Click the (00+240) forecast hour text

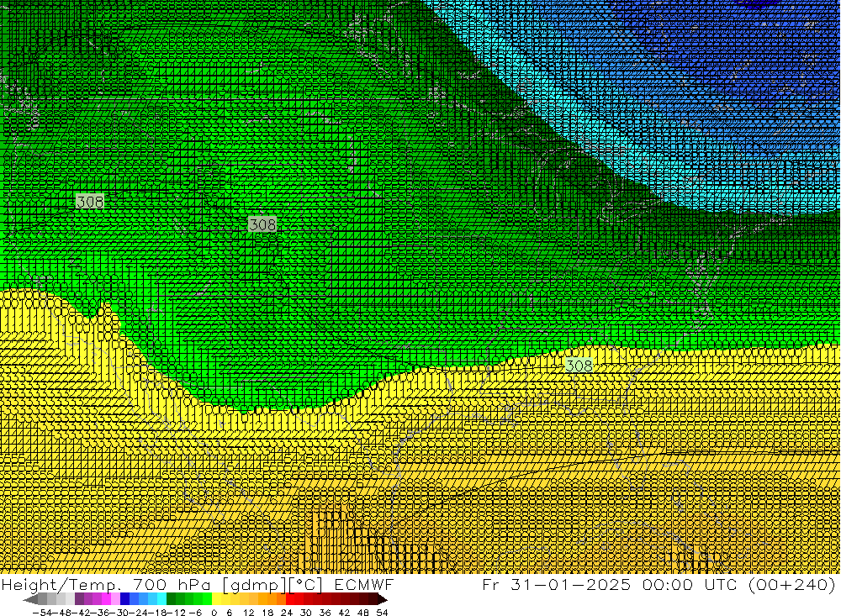click(790, 585)
